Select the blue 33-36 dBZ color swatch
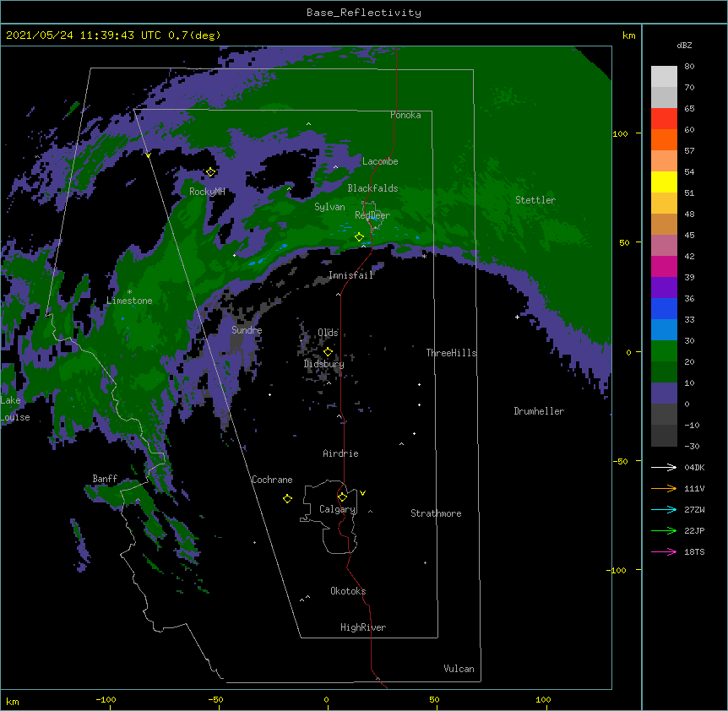 664,308
